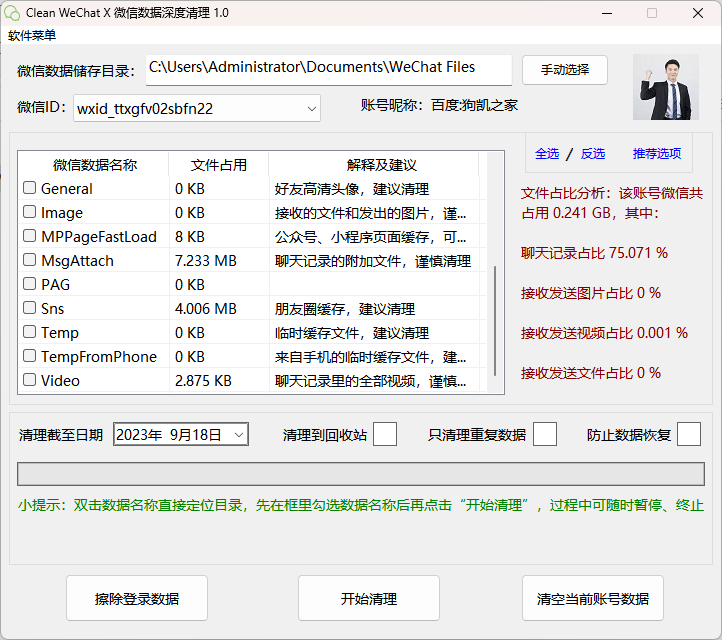Click the 手动选择 button
This screenshot has height=640, width=722.
point(565,70)
